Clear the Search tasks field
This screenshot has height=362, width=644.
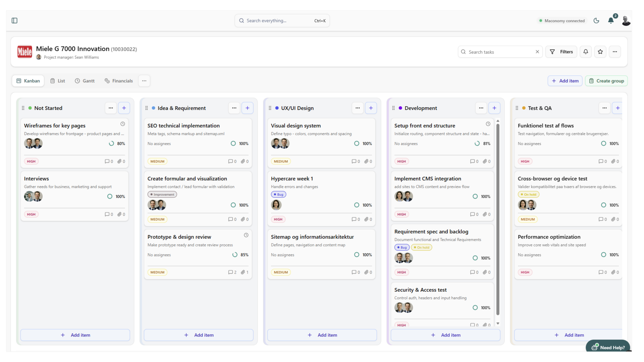click(537, 52)
